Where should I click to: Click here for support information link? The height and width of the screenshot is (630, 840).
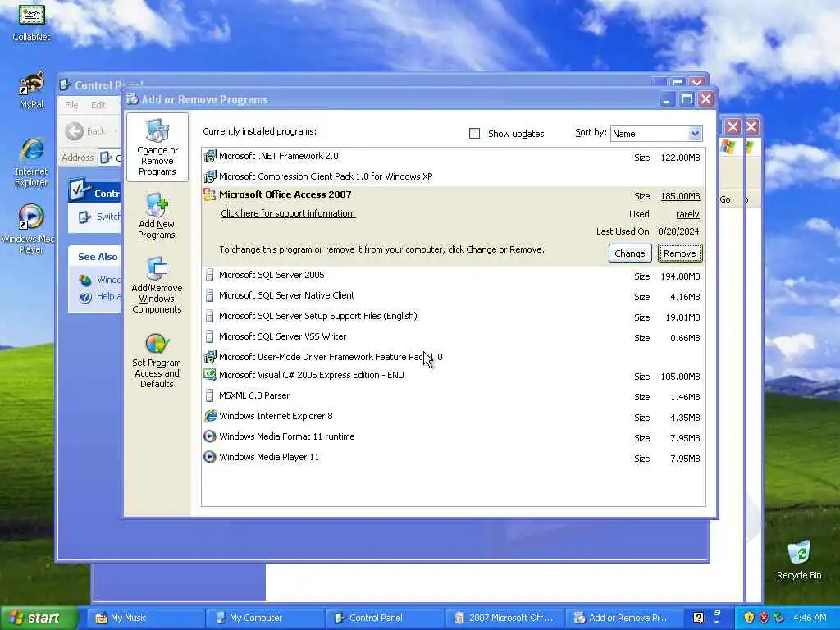[x=288, y=213]
